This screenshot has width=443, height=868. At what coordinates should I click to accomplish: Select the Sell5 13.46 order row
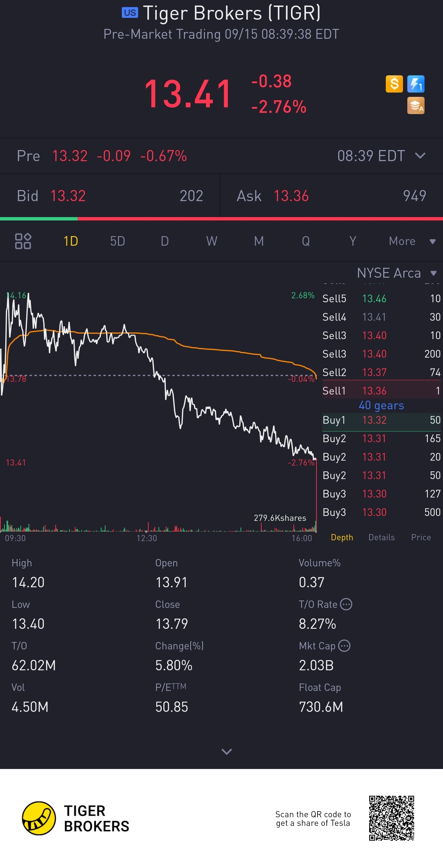[381, 299]
